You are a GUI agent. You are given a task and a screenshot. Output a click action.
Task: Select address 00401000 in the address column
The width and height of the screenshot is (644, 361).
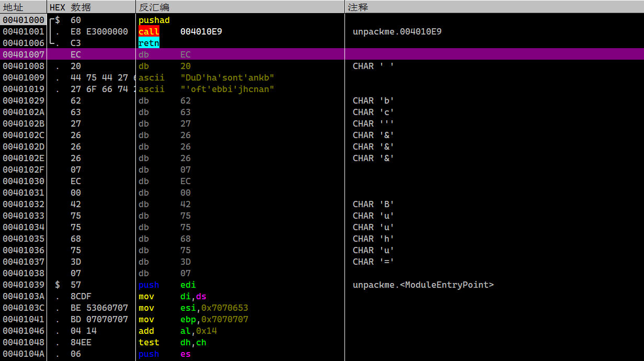[24, 20]
